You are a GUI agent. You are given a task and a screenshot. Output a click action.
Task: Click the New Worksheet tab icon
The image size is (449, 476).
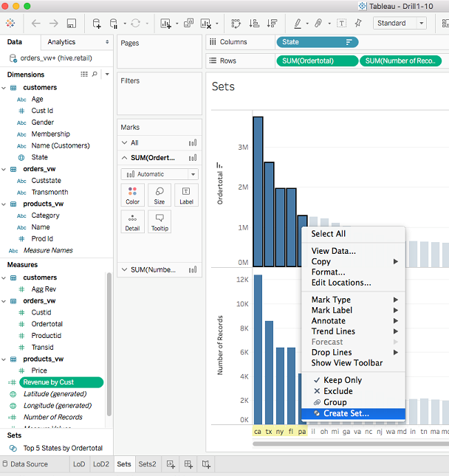point(171,464)
